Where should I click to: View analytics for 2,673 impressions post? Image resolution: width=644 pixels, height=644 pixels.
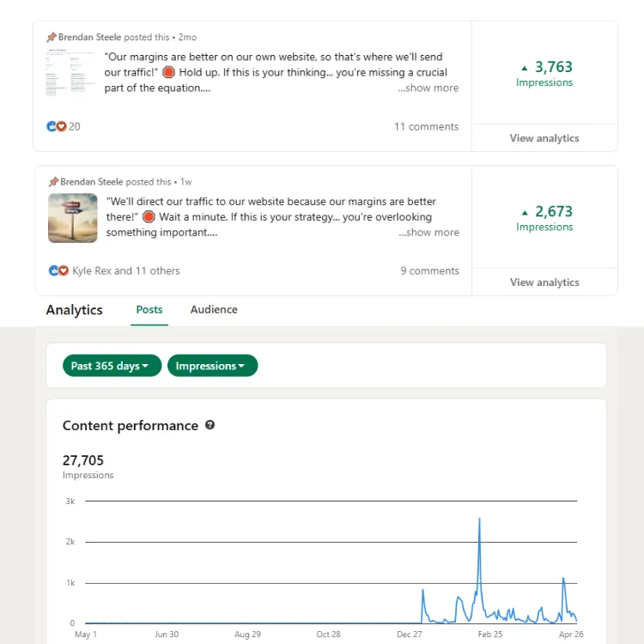[544, 283]
